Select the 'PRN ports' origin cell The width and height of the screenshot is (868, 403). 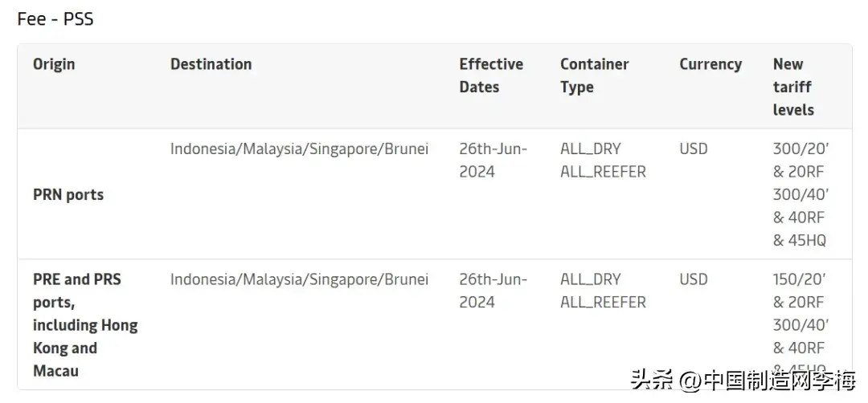pos(68,194)
